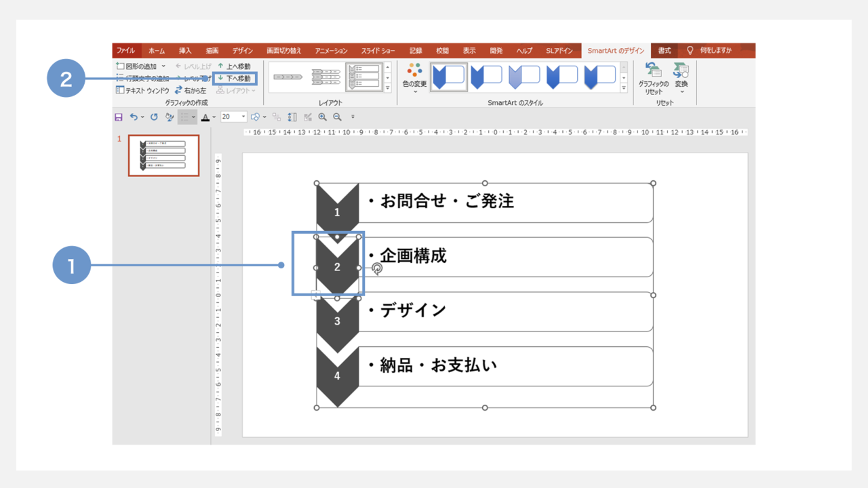Open the font color dropdown arrow
This screenshot has height=488, width=868.
click(x=214, y=117)
